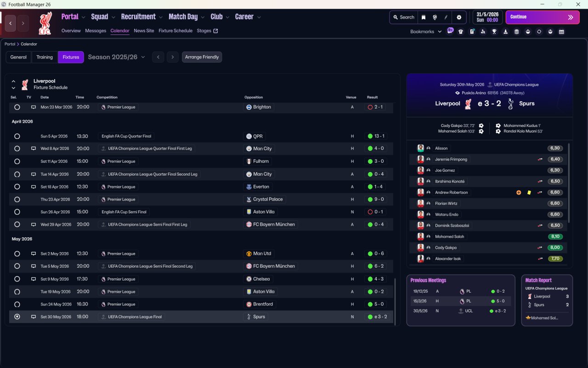Image resolution: width=588 pixels, height=368 pixels.
Task: Click the FC Bayern München badge on 29 Apr
Action: [x=249, y=224]
